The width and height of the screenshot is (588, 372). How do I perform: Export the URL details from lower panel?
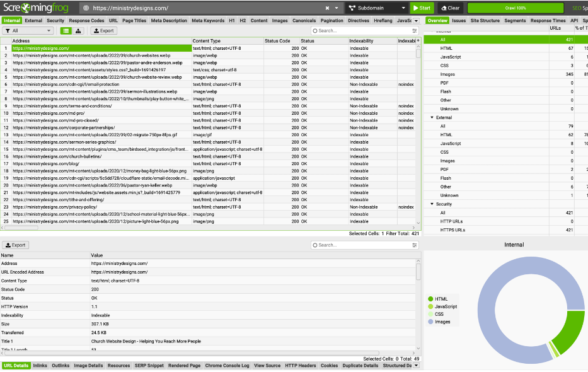coord(16,245)
